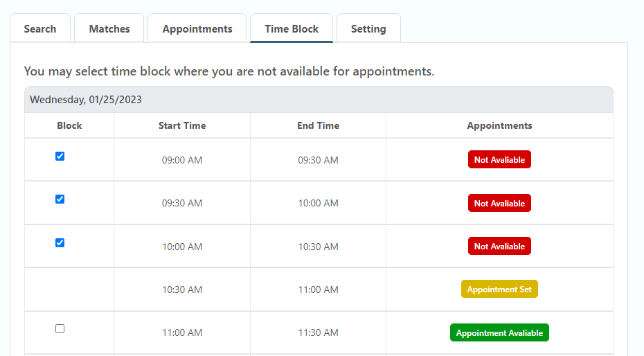Image resolution: width=644 pixels, height=356 pixels.
Task: Open the Search tab
Action: click(x=40, y=29)
